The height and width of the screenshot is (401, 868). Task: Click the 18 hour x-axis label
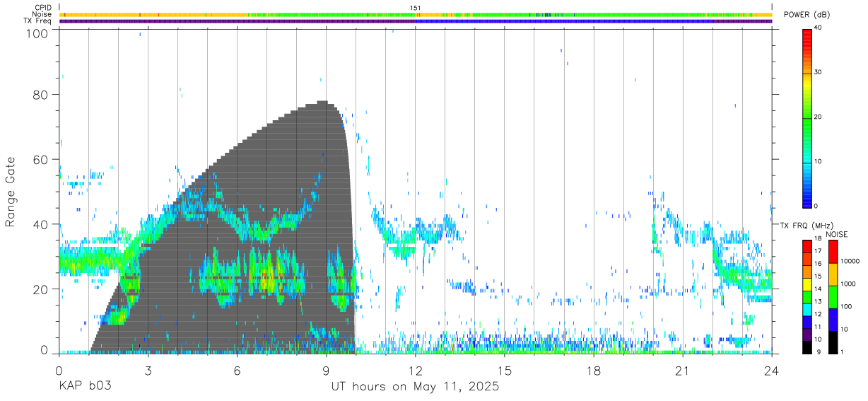pyautogui.click(x=594, y=371)
